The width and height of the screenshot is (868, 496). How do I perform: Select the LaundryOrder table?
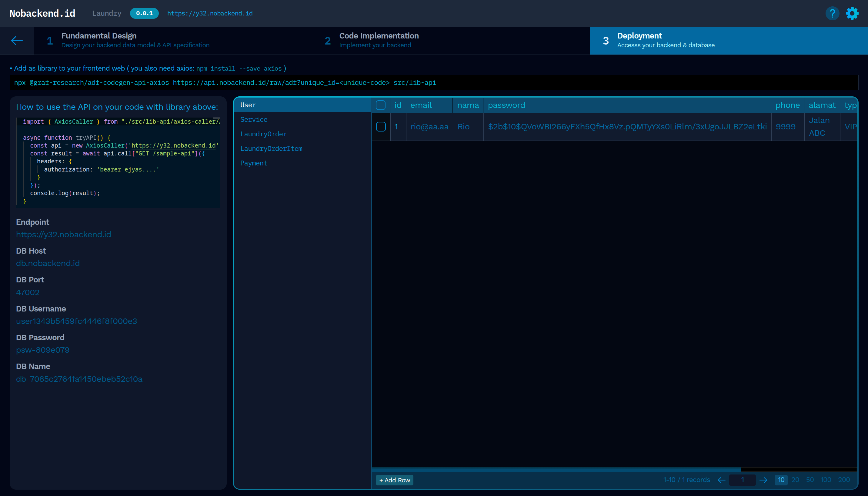click(x=263, y=134)
